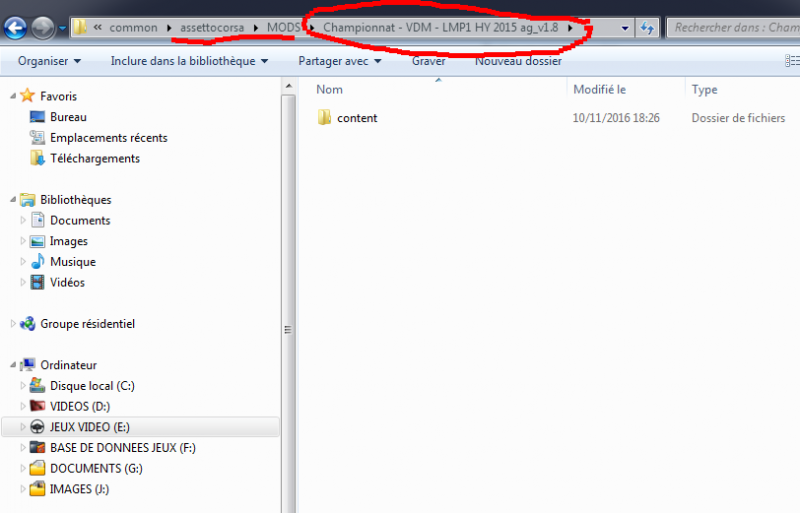Screen dimensions: 800x513
Task: Click VIDEOS (D:) drive icon
Action: click(37, 406)
